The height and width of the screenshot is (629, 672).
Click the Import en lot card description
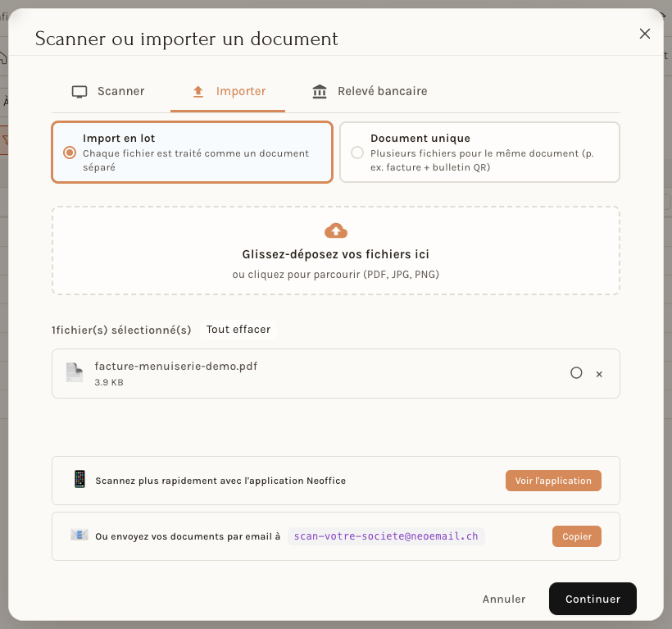[196, 161]
